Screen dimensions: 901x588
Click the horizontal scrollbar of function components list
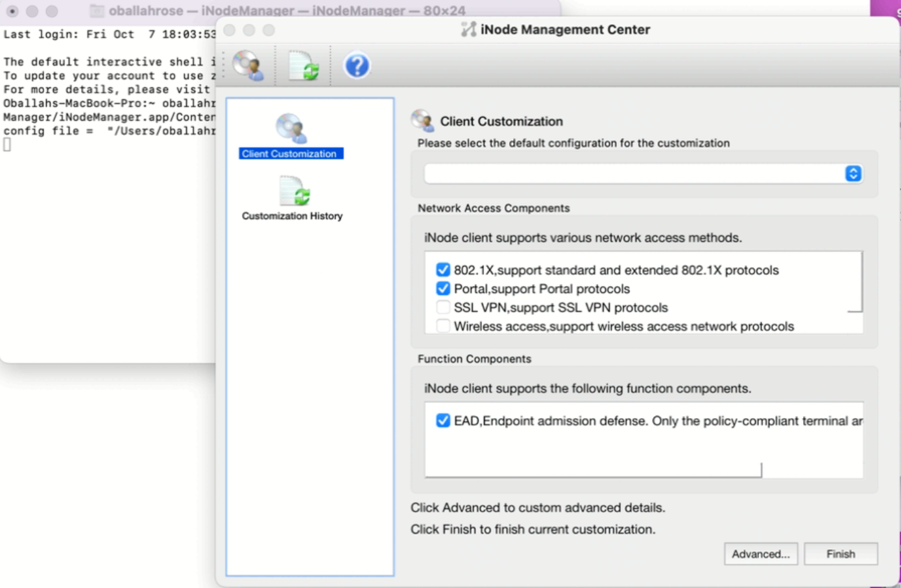(x=593, y=471)
